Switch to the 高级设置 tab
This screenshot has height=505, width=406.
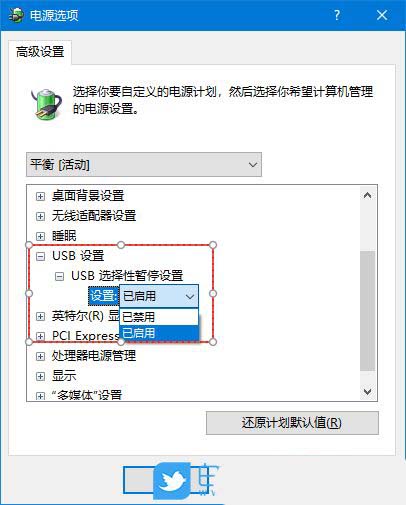[x=40, y=52]
